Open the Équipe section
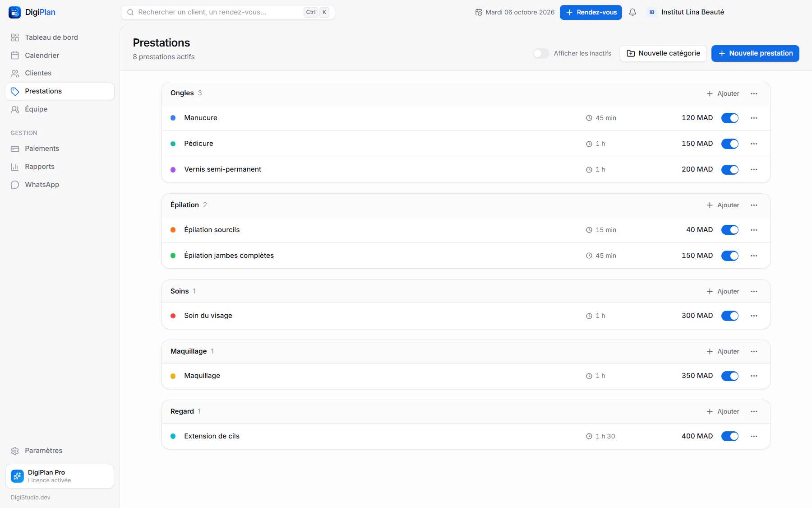Image resolution: width=812 pixels, height=508 pixels. pyautogui.click(x=60, y=109)
